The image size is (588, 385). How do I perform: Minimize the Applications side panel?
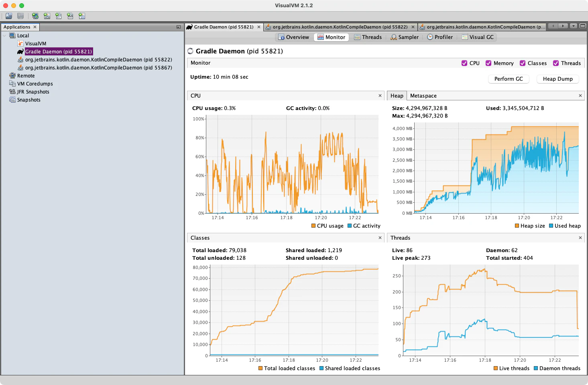[x=179, y=27]
